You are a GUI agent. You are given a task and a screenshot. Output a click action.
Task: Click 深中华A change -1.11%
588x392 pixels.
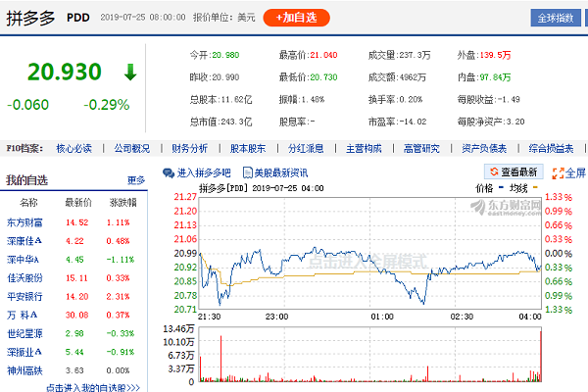120,260
